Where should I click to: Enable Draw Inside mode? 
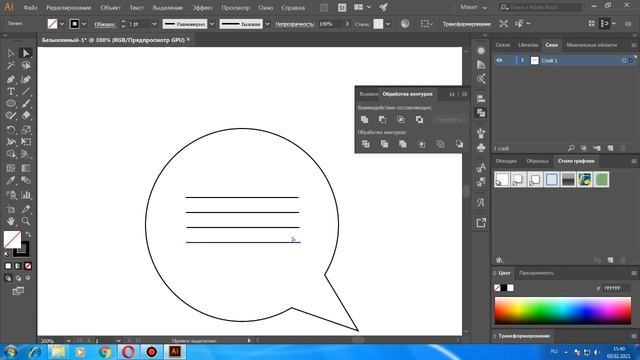pos(28,278)
